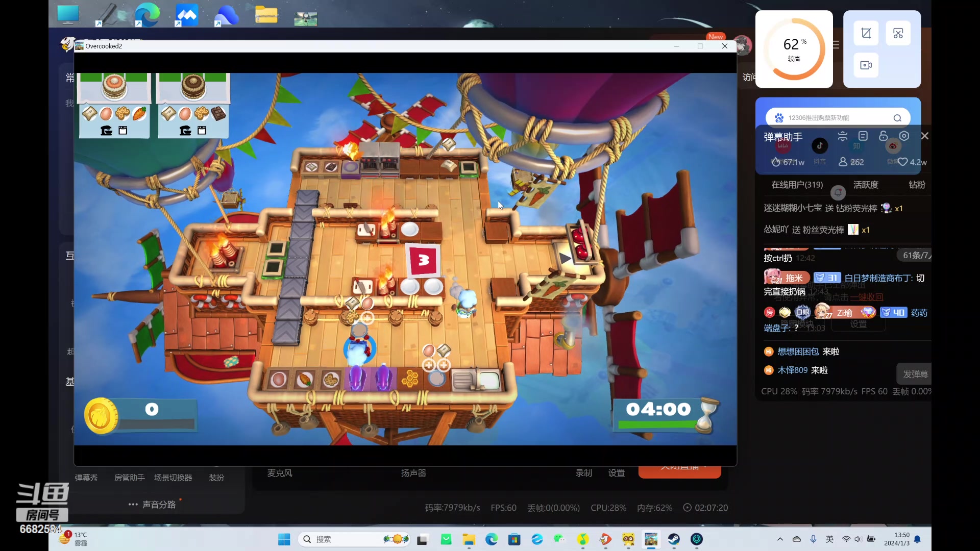The width and height of the screenshot is (980, 551).
Task: Click the 61条 new messages indicator
Action: pos(915,255)
